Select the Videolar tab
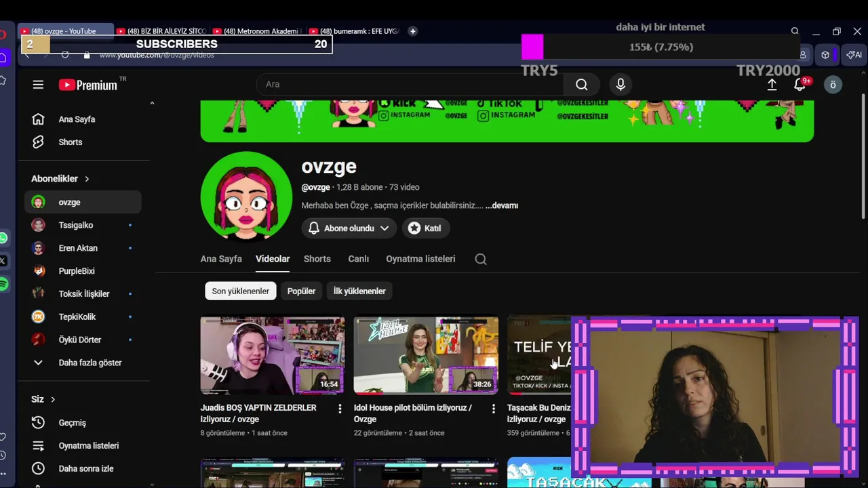 (273, 259)
